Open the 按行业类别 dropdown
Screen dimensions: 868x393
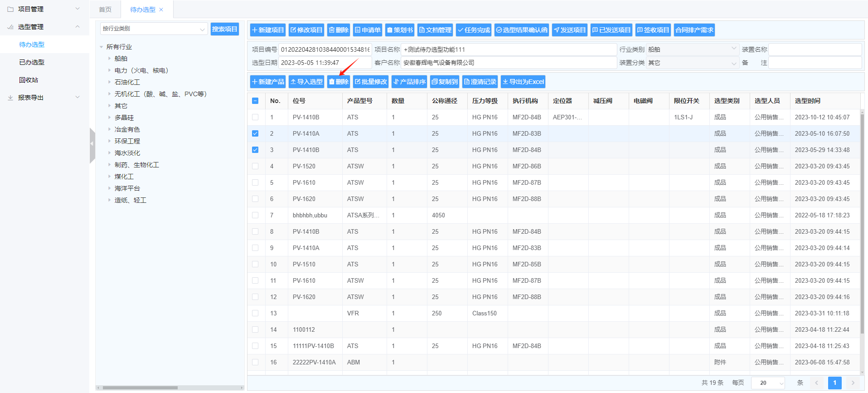154,29
